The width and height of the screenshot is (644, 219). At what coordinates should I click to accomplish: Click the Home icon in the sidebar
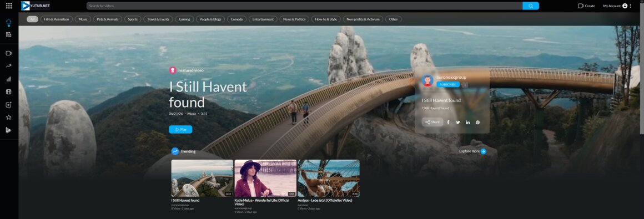[9, 22]
